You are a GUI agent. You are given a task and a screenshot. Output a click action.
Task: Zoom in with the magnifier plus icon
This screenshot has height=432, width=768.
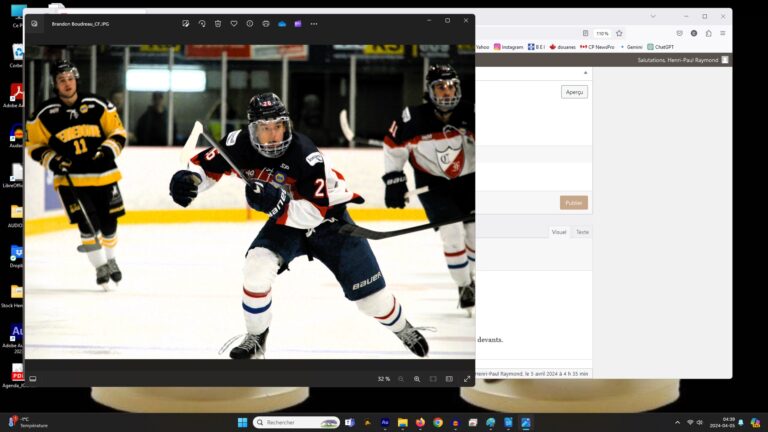(417, 379)
